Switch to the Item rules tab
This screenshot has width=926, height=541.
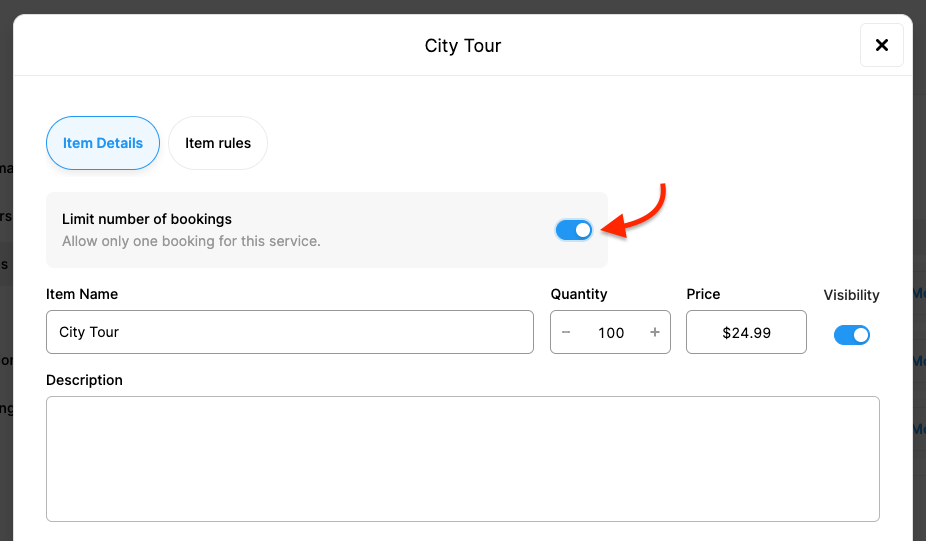(218, 143)
